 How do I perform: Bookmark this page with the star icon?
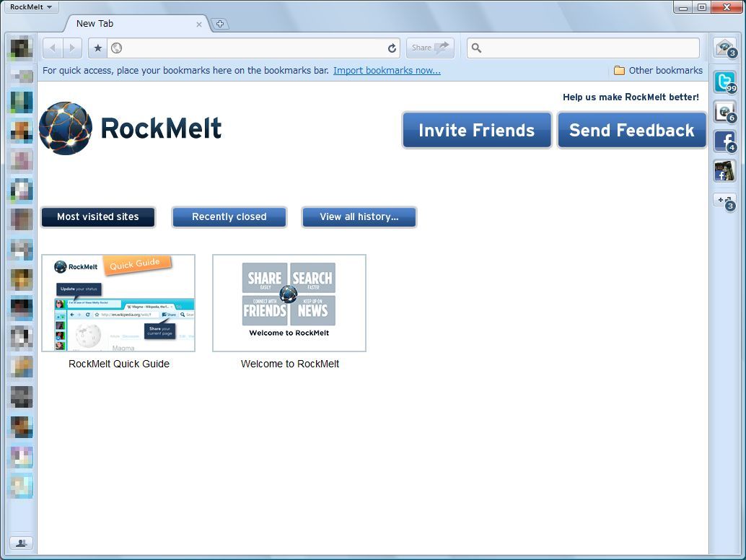98,48
